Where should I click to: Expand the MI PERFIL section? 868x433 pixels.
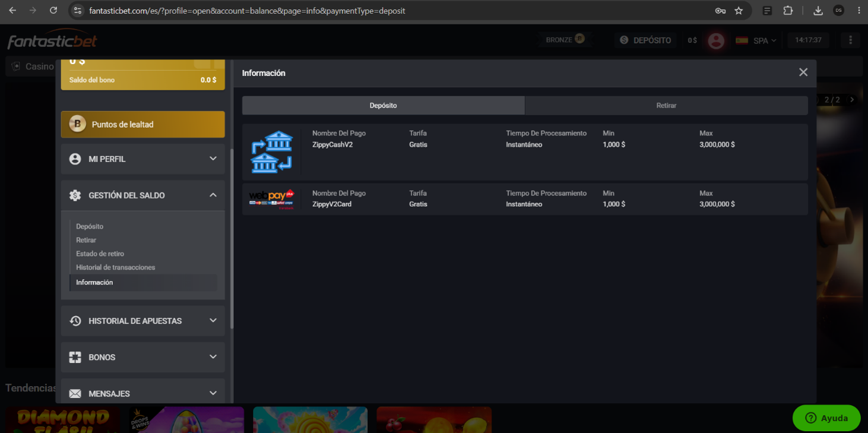[x=143, y=159]
